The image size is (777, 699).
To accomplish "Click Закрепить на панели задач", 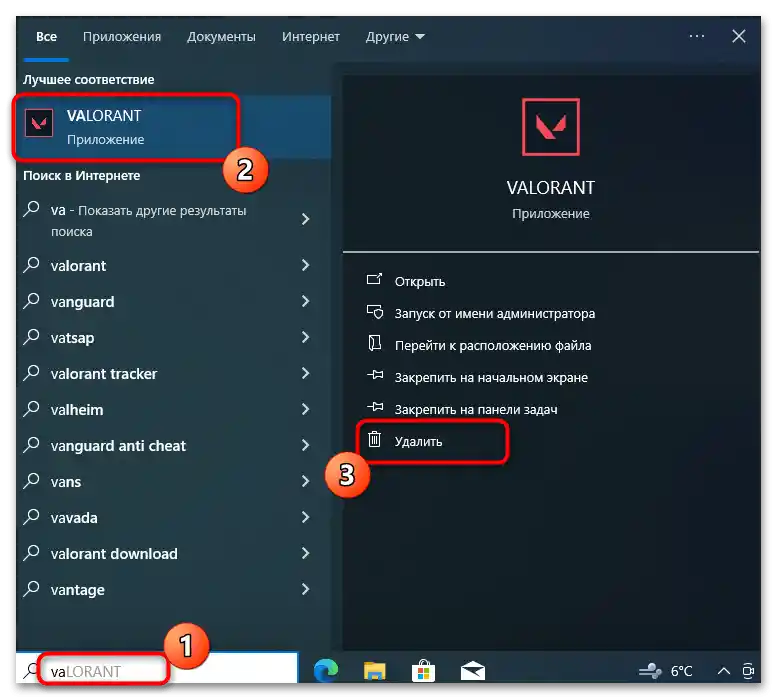I will click(x=476, y=409).
